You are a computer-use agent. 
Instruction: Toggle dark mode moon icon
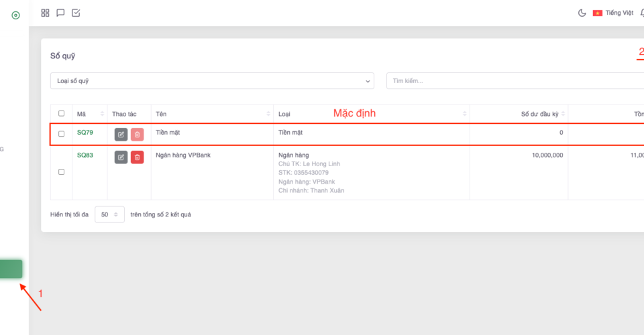pos(582,13)
